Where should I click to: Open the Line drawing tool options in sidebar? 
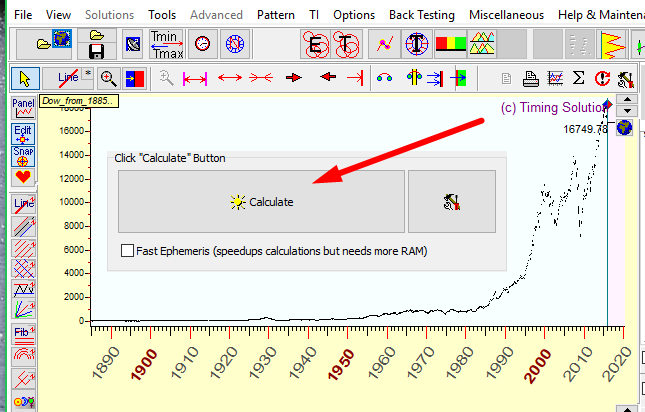(23, 204)
